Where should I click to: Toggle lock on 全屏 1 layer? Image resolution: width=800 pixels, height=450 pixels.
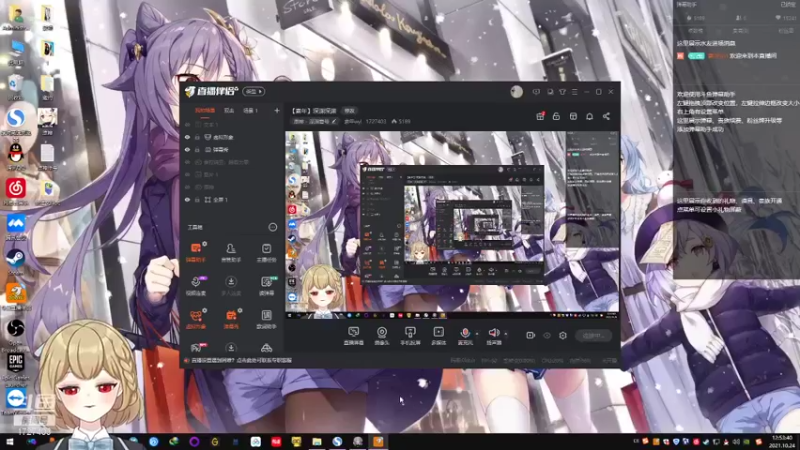(197, 199)
